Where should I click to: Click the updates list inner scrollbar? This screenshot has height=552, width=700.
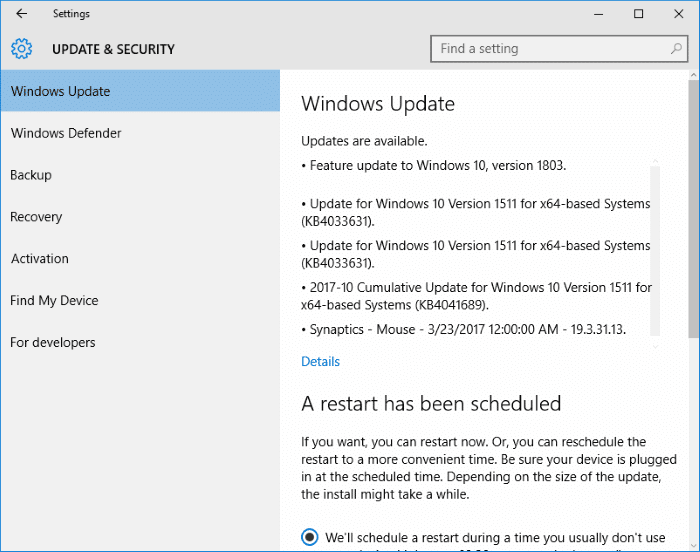(655, 251)
